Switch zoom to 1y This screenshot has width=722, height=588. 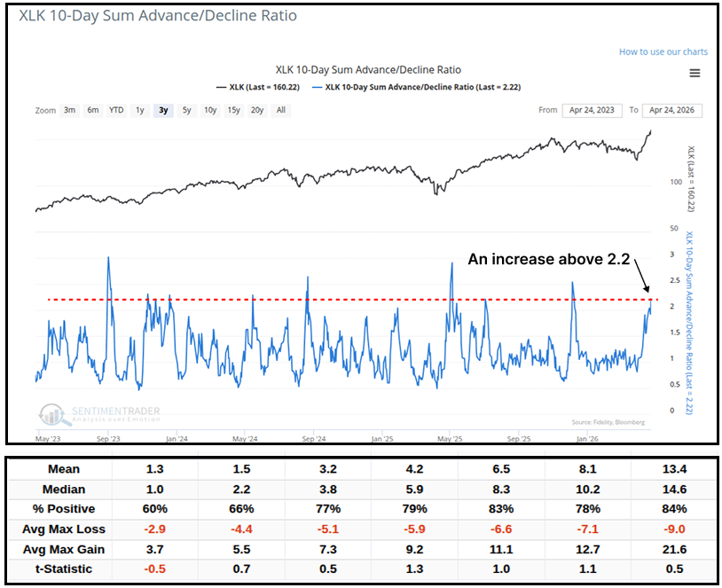[x=140, y=110]
